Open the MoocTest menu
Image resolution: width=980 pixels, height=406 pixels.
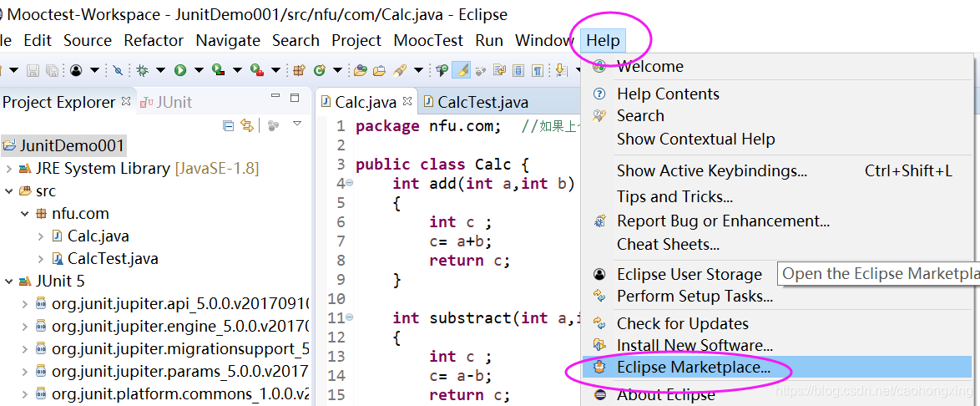429,41
